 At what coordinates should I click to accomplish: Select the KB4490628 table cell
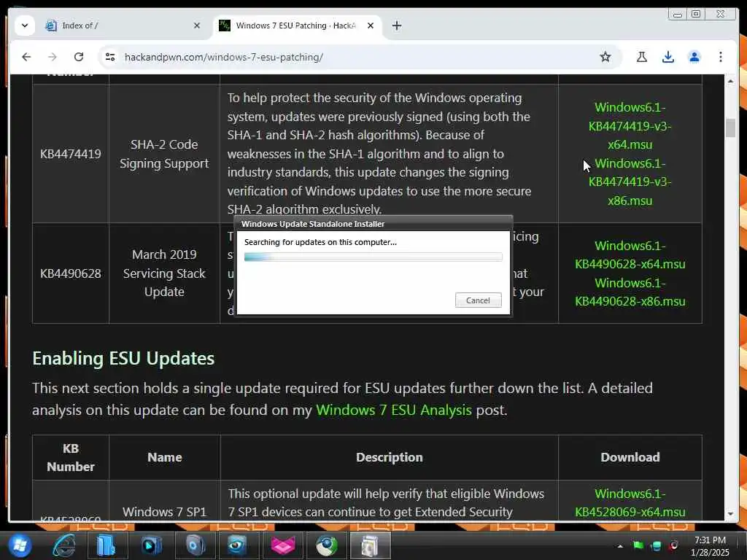pos(71,273)
